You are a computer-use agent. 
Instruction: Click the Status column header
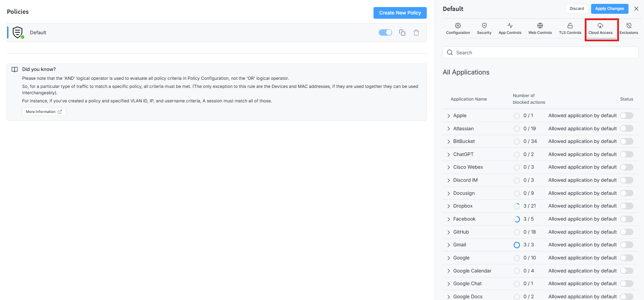(x=626, y=99)
